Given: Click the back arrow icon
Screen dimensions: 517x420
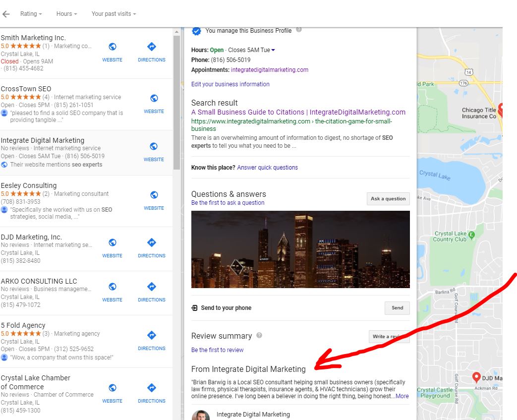Looking at the screenshot, I should coord(5,14).
